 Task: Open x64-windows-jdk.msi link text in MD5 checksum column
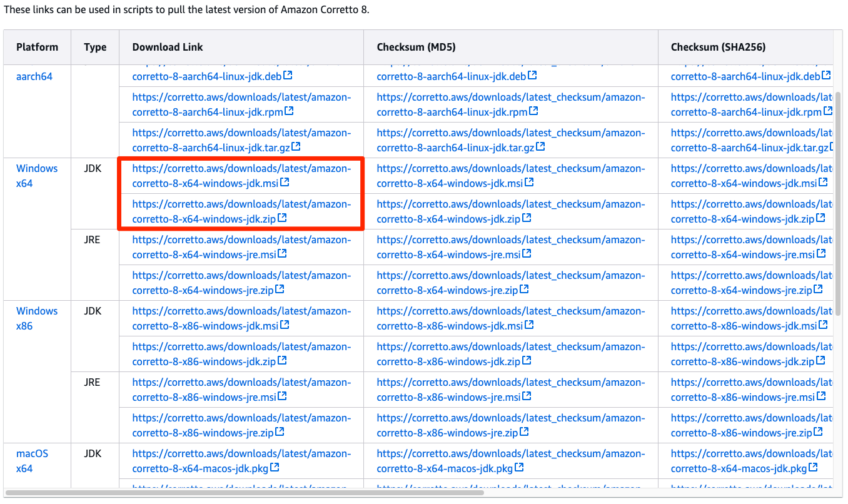(x=511, y=176)
